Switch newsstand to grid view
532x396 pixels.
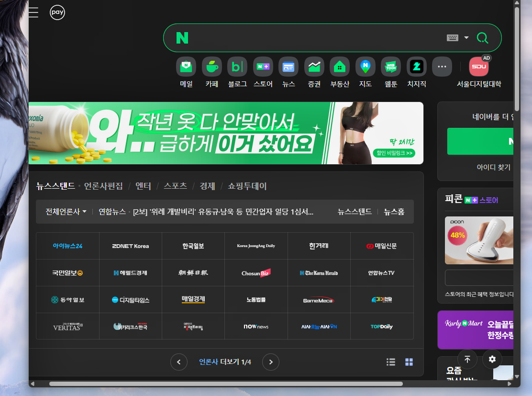coord(409,362)
